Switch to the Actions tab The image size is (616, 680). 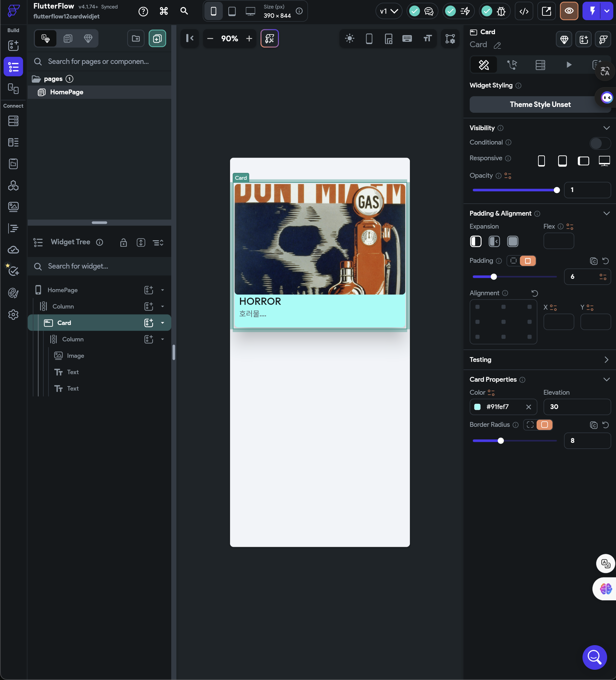point(512,65)
